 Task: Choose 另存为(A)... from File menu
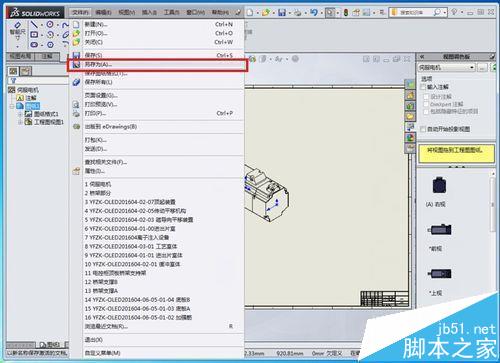(158, 65)
